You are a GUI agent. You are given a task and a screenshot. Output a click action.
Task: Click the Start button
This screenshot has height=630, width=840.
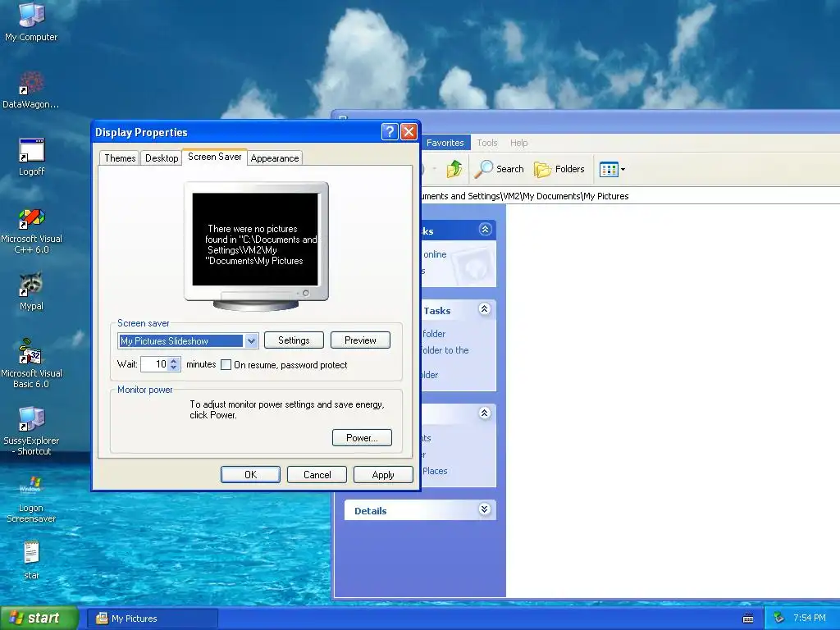click(x=39, y=619)
